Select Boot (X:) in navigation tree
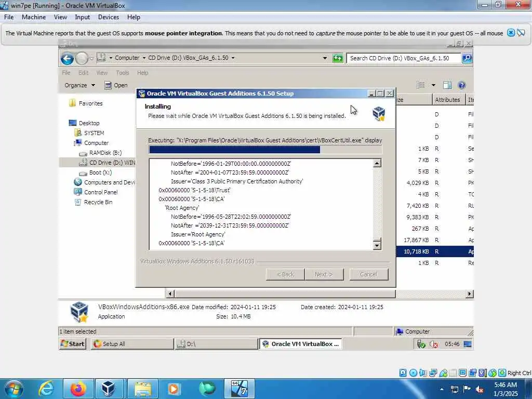 click(100, 172)
